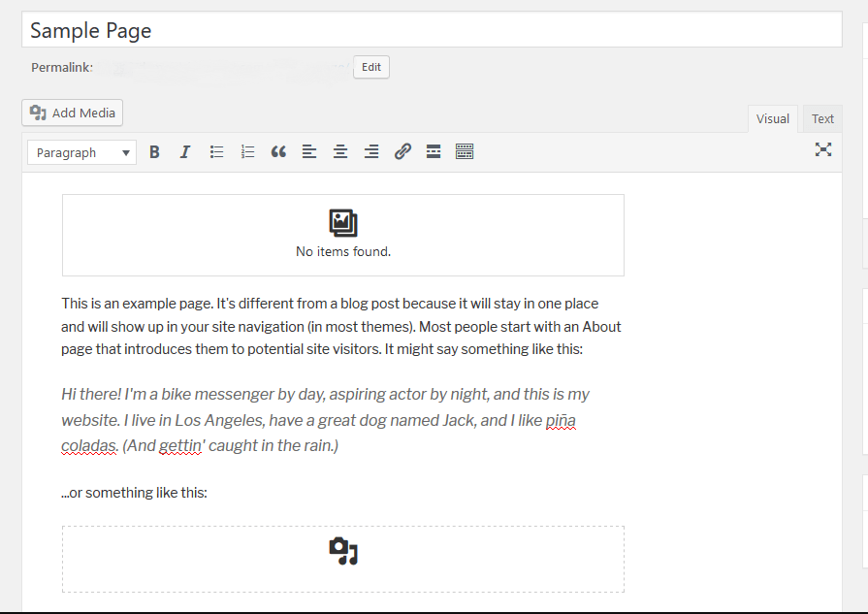Click the Sample Page title field
The image size is (868, 614).
click(x=432, y=30)
